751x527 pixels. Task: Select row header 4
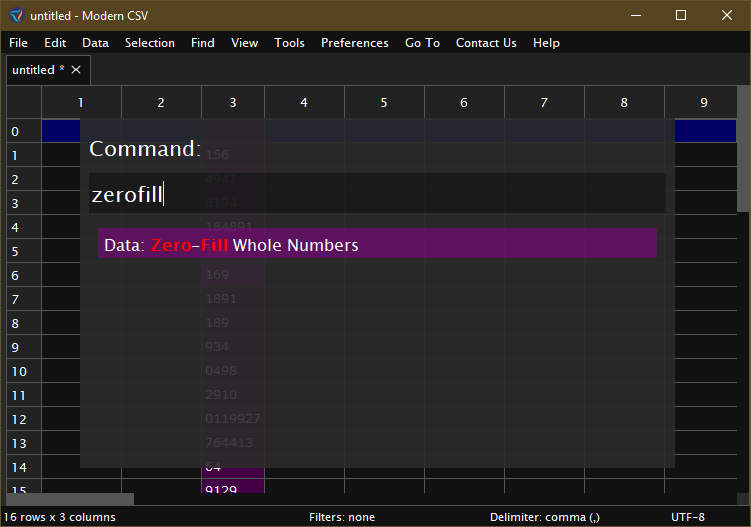tap(24, 227)
